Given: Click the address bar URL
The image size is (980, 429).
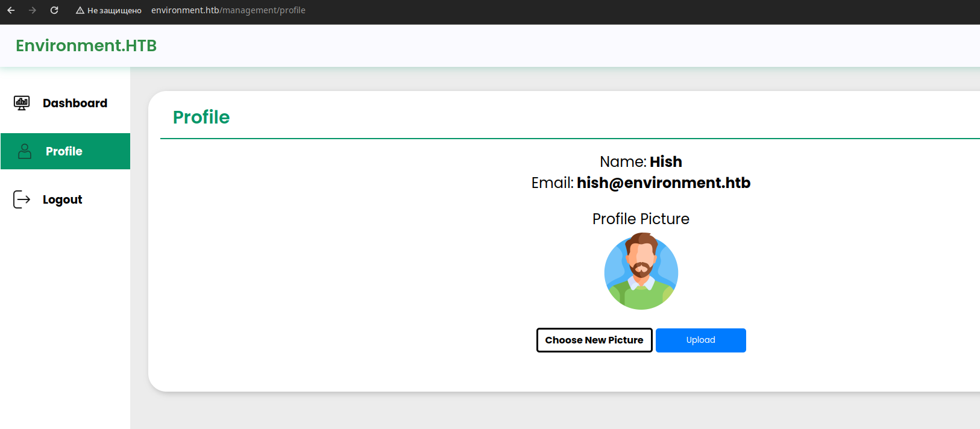Looking at the screenshot, I should tap(228, 10).
